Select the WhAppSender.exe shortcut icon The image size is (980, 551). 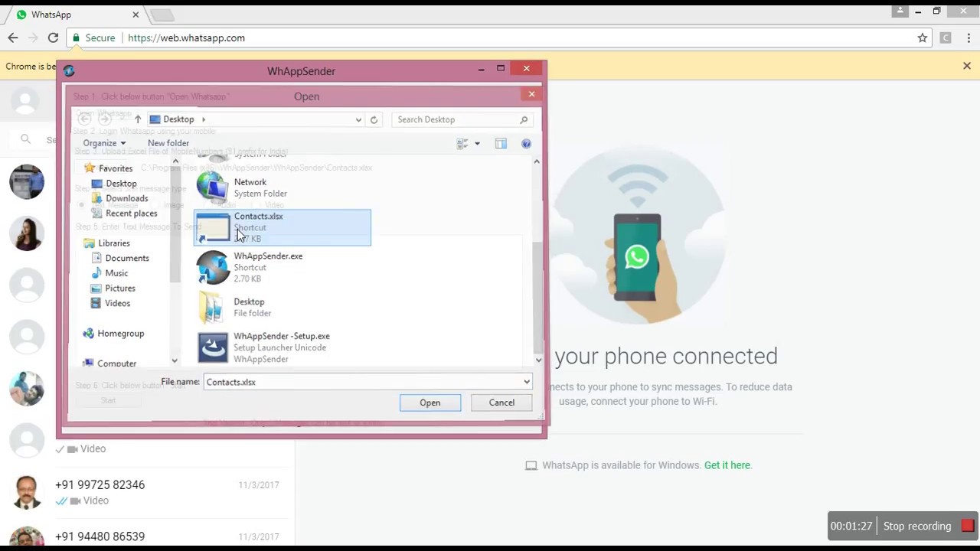click(x=212, y=267)
